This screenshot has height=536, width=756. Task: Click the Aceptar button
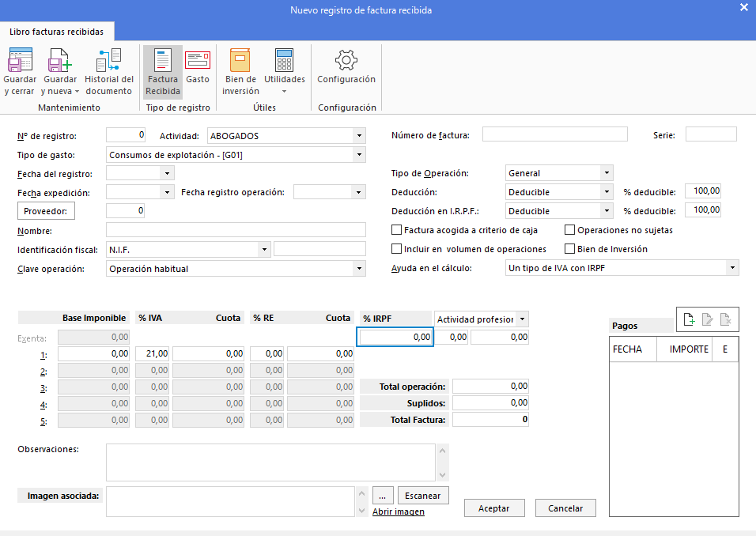(494, 508)
